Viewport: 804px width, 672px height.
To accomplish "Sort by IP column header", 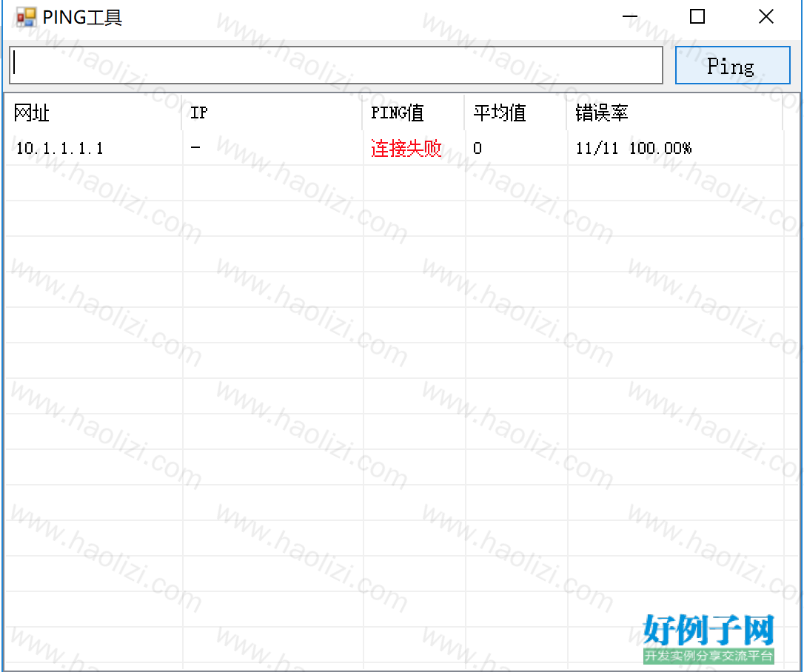I will (272, 112).
